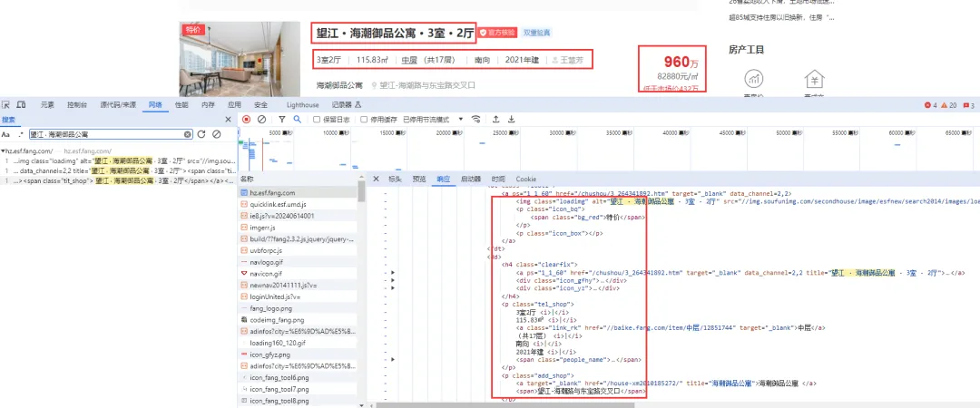Screen dimensions: 980x408
Task: Open the Lighthouse tab
Action: (302, 105)
